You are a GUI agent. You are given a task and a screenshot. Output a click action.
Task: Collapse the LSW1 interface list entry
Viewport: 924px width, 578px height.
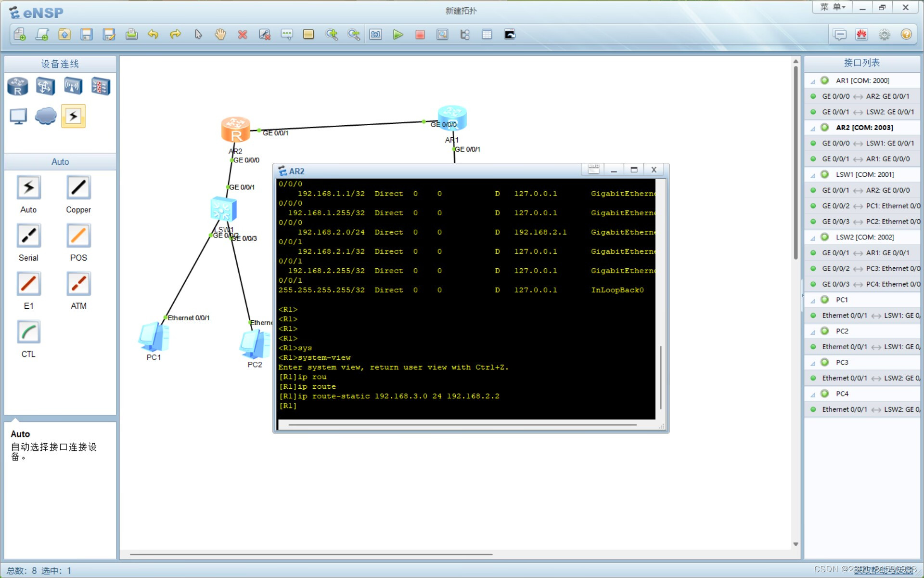(x=813, y=175)
